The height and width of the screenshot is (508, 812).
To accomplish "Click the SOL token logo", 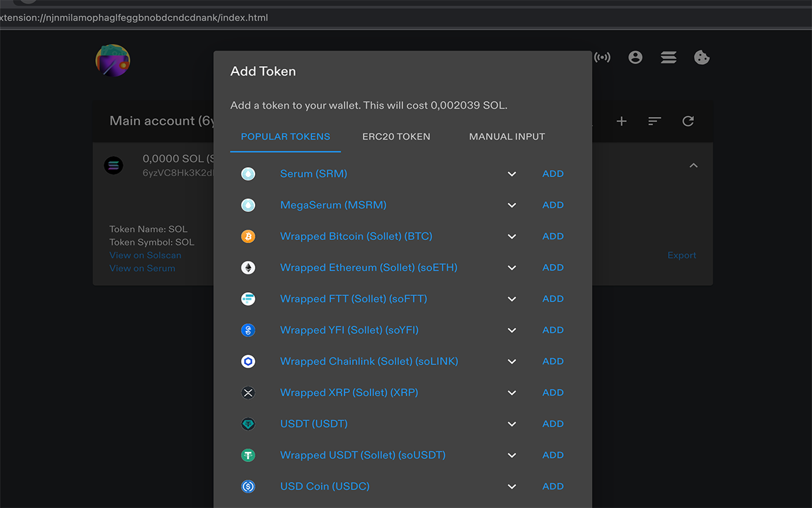I will pyautogui.click(x=114, y=165).
